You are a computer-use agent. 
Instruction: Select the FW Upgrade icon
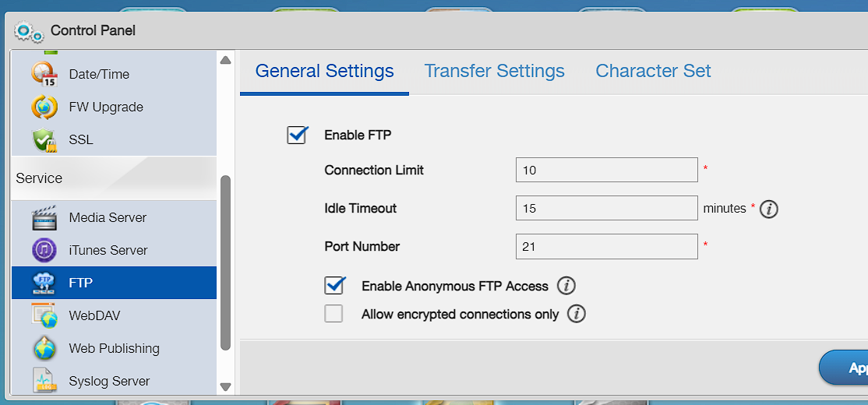(44, 107)
